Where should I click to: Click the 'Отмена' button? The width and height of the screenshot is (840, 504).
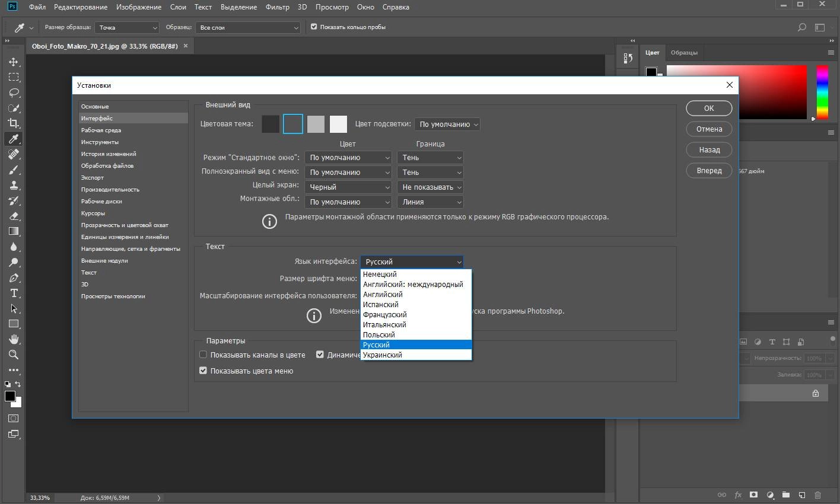[709, 129]
